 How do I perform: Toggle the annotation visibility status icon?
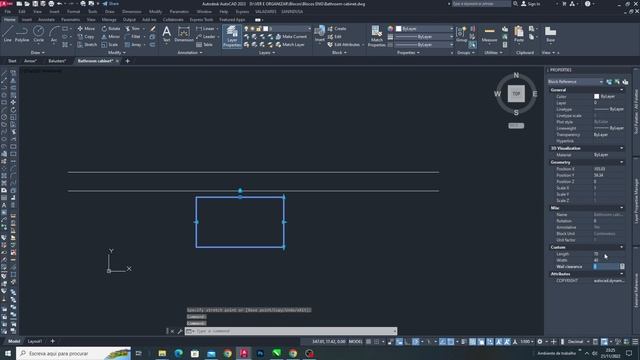coord(499,342)
